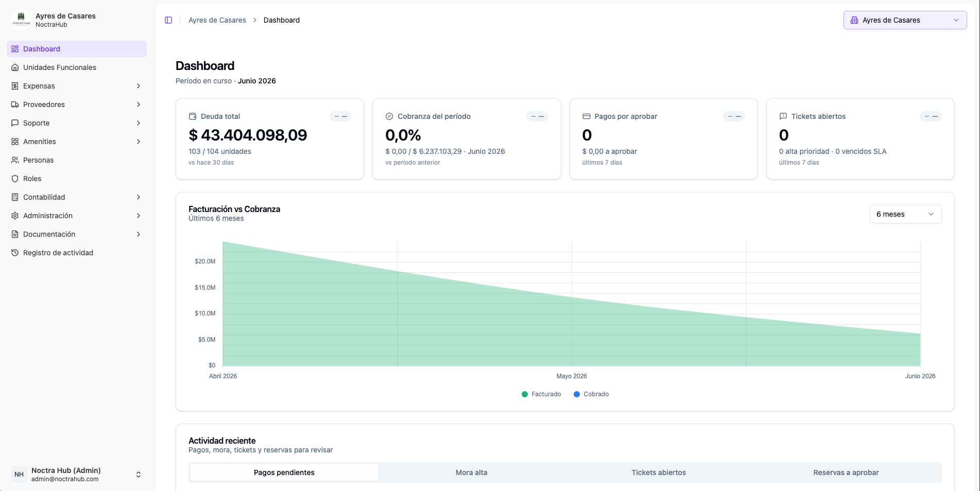
Task: Expand the Administración submenu chevron
Action: point(139,216)
